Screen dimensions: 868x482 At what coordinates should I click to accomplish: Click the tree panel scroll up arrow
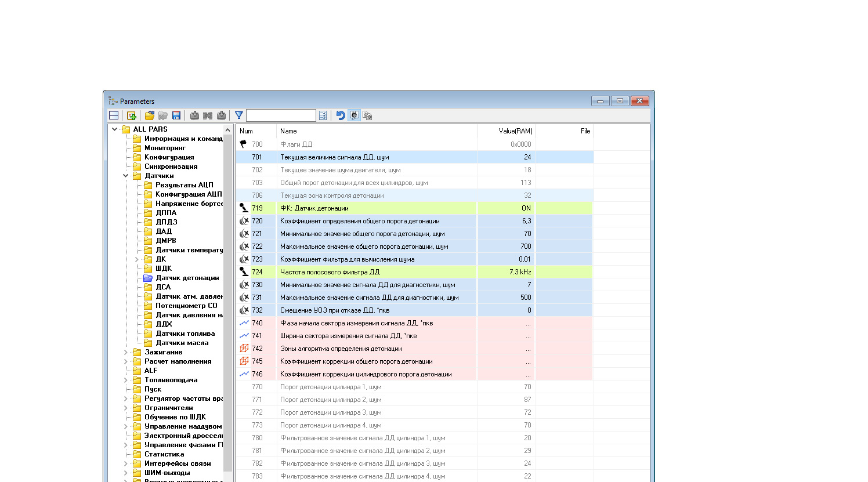227,130
